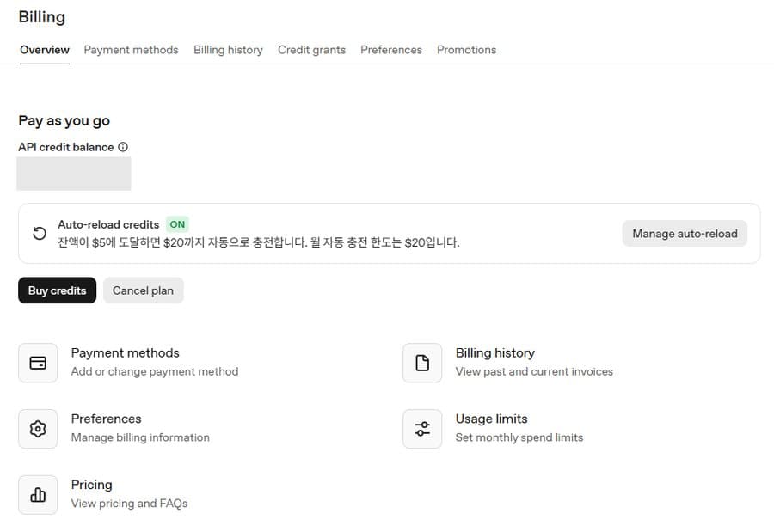774x532 pixels.
Task: Click the Pricing bar chart icon
Action: click(x=38, y=495)
